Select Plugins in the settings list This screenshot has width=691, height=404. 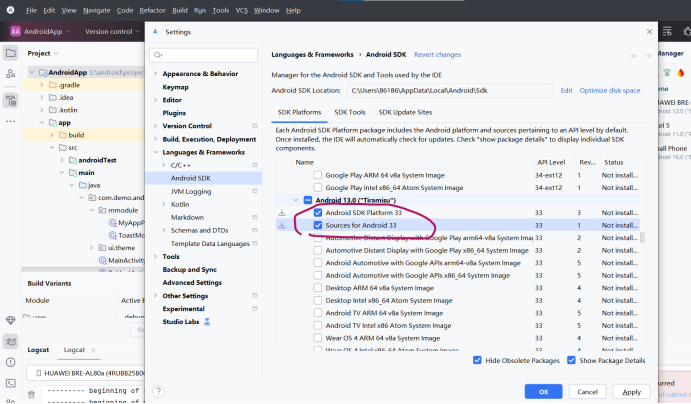pyautogui.click(x=174, y=113)
